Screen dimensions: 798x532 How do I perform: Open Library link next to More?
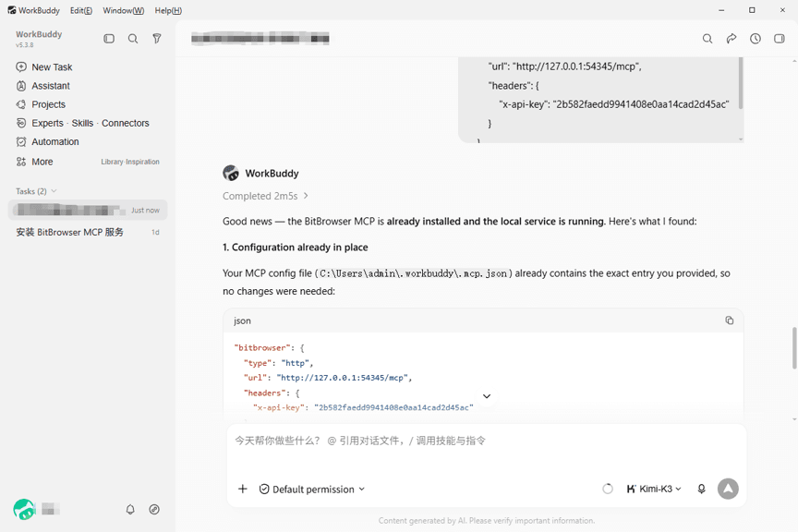(112, 162)
